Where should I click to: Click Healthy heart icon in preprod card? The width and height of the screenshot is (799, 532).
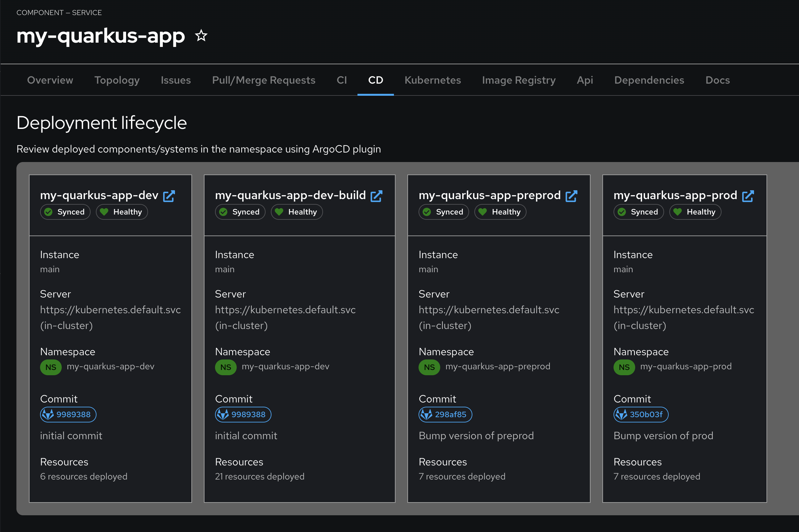(x=483, y=212)
